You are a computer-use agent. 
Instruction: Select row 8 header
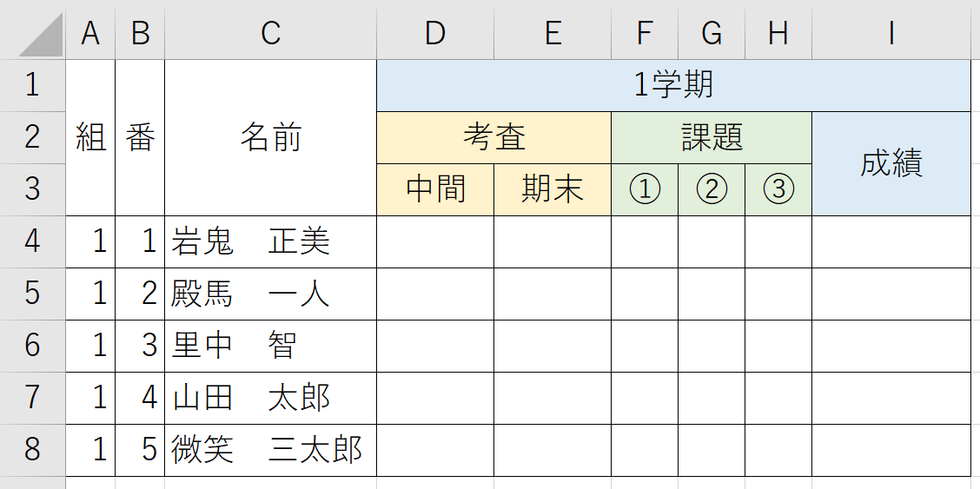[32, 451]
